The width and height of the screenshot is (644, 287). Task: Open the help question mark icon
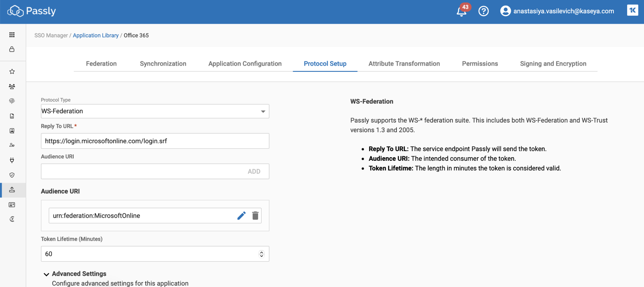(483, 11)
